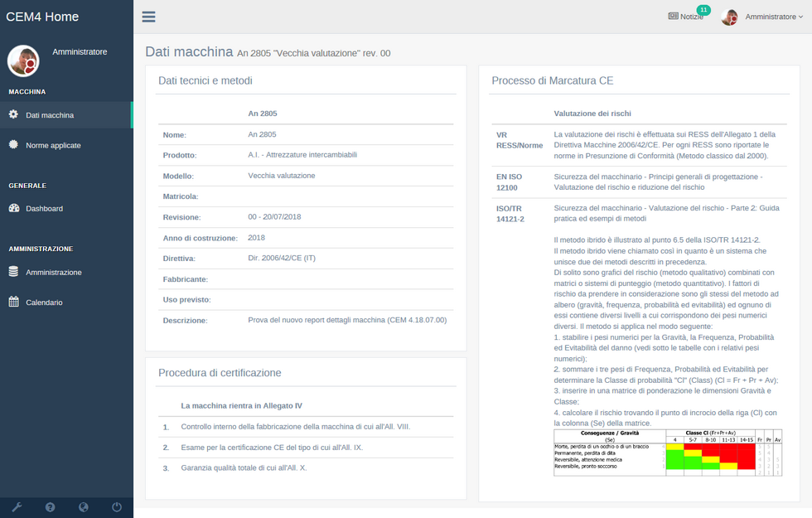Click the wrench settings icon
812x518 pixels.
point(16,506)
